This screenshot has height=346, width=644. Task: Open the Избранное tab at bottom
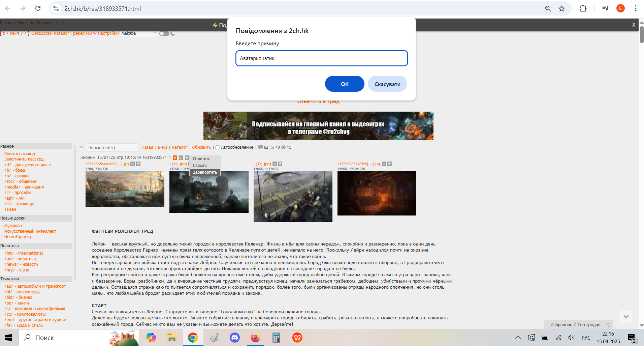[561, 325]
